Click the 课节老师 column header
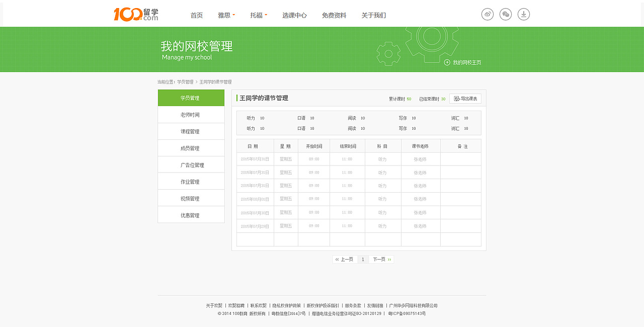Image resolution: width=644 pixels, height=327 pixels. point(421,146)
